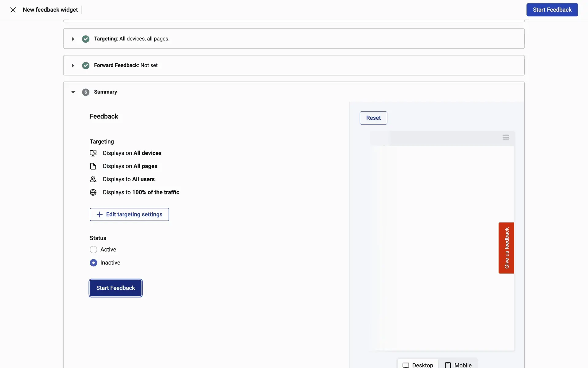This screenshot has height=368, width=588.
Task: Select the Inactive status radio button
Action: [93, 263]
